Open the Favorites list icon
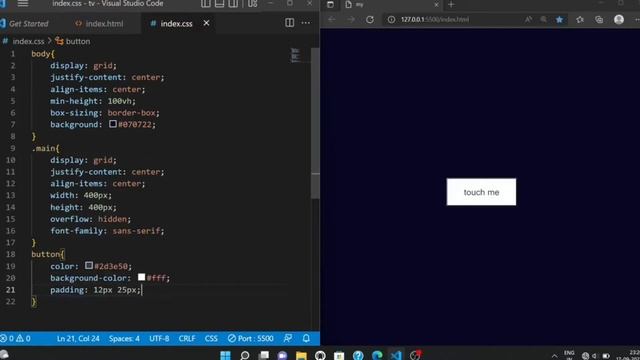This screenshot has width=640, height=360. pyautogui.click(x=580, y=19)
